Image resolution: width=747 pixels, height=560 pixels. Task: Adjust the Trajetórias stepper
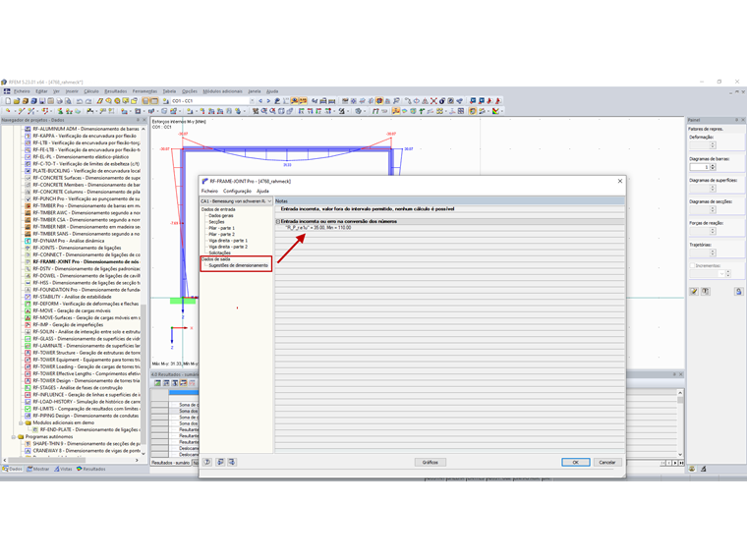[713, 252]
